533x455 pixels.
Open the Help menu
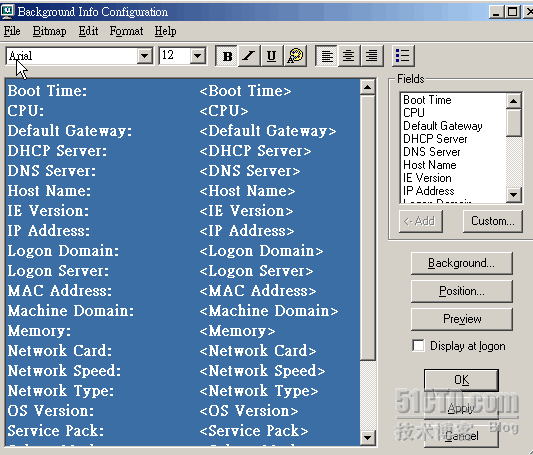coord(165,31)
